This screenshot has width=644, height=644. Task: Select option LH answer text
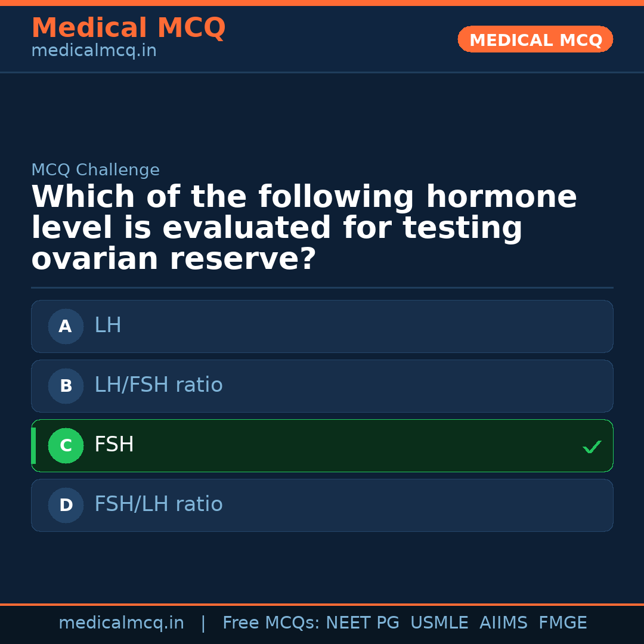click(x=108, y=326)
